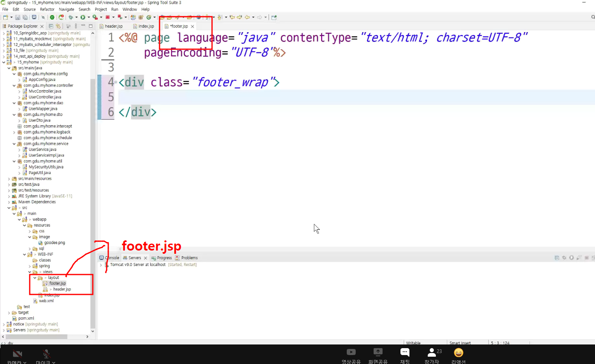Switch to the Problems tab
The width and height of the screenshot is (595, 364).
pos(186,258)
